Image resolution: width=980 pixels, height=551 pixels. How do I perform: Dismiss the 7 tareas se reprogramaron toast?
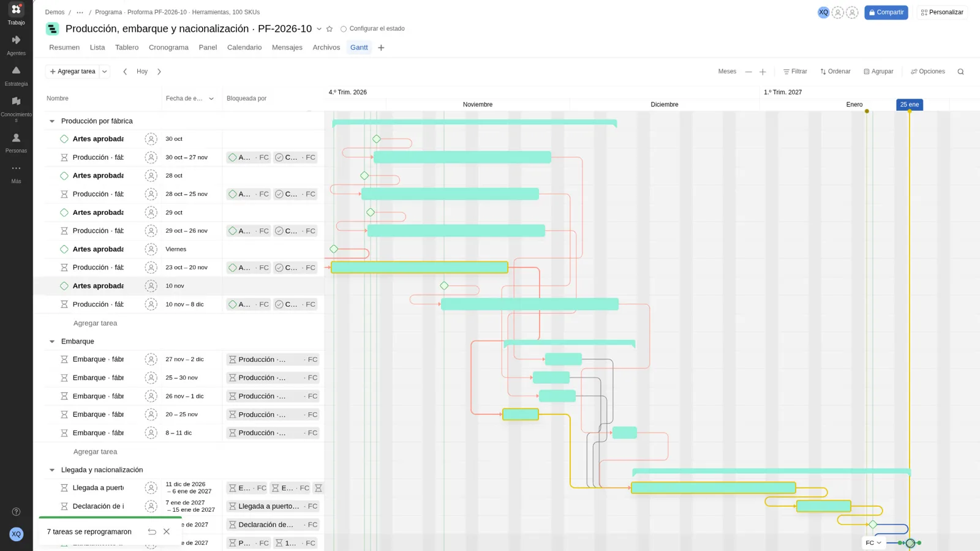[167, 531]
